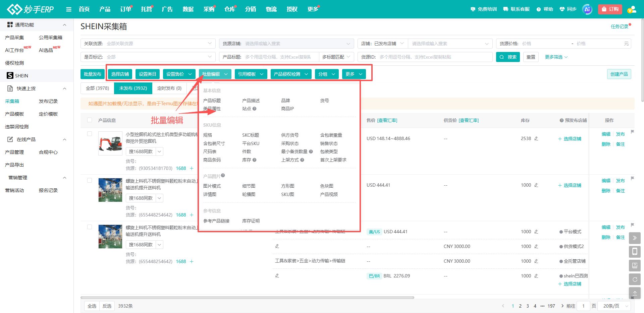644x313 pixels.
Task: Click the 上架方式 help icon
Action: click(302, 160)
